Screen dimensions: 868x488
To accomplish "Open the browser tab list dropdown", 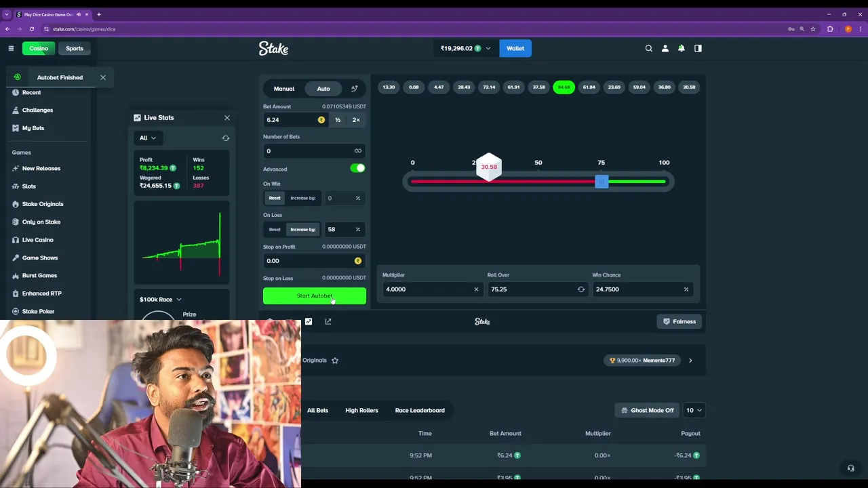I will click(7, 14).
